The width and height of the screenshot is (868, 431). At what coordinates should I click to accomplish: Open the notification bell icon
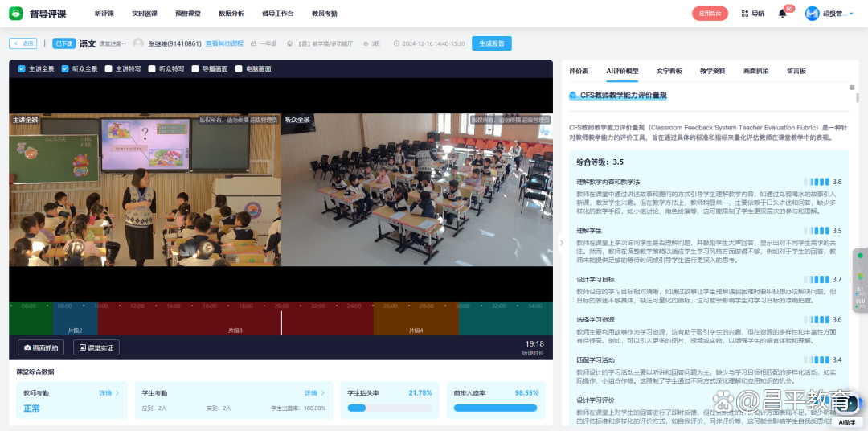(782, 14)
